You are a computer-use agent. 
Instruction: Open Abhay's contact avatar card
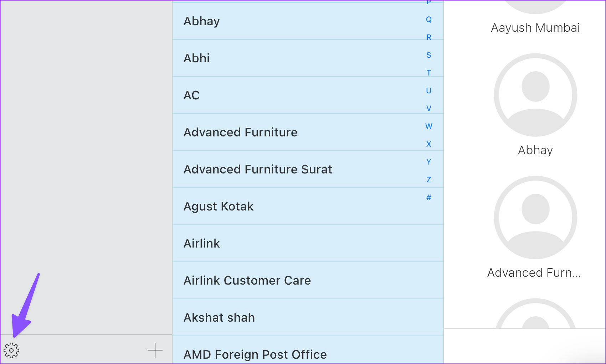[535, 95]
